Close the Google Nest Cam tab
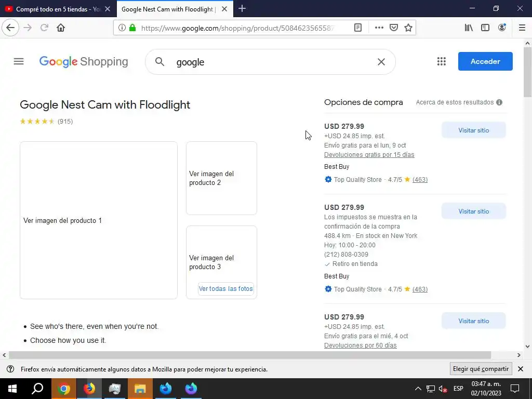The height and width of the screenshot is (399, 532). [224, 9]
